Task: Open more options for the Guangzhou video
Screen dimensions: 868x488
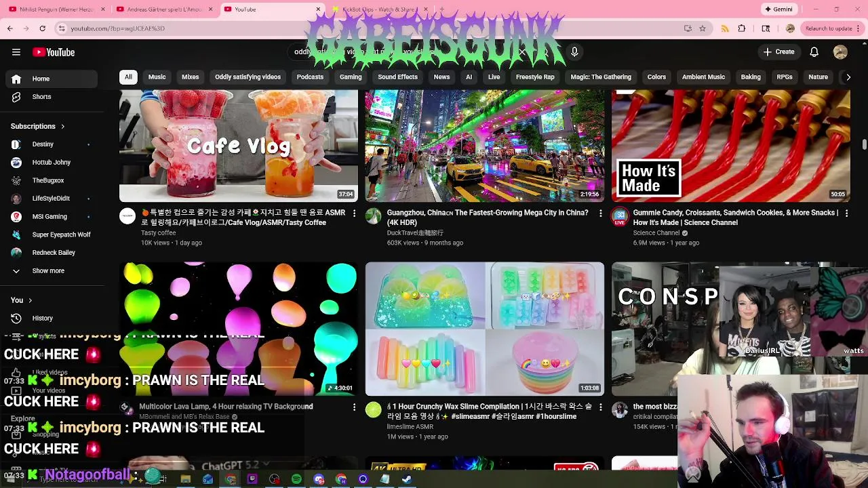Action: (600, 213)
